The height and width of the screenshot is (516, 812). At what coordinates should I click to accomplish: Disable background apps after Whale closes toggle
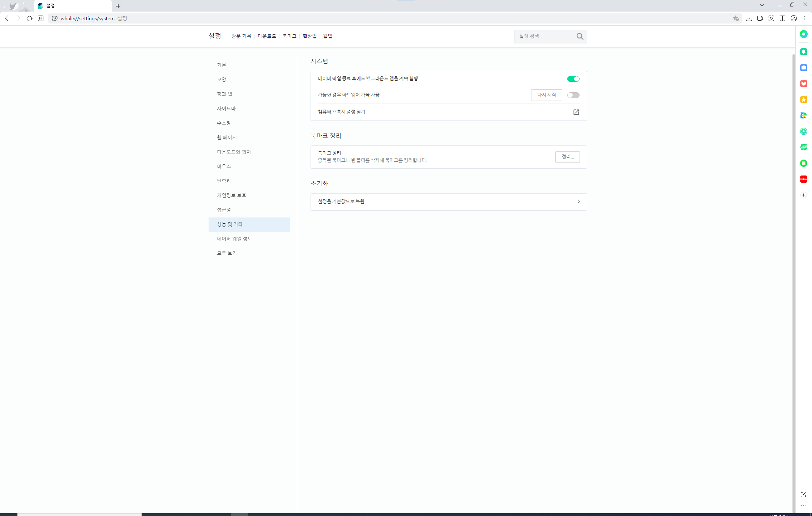click(573, 79)
